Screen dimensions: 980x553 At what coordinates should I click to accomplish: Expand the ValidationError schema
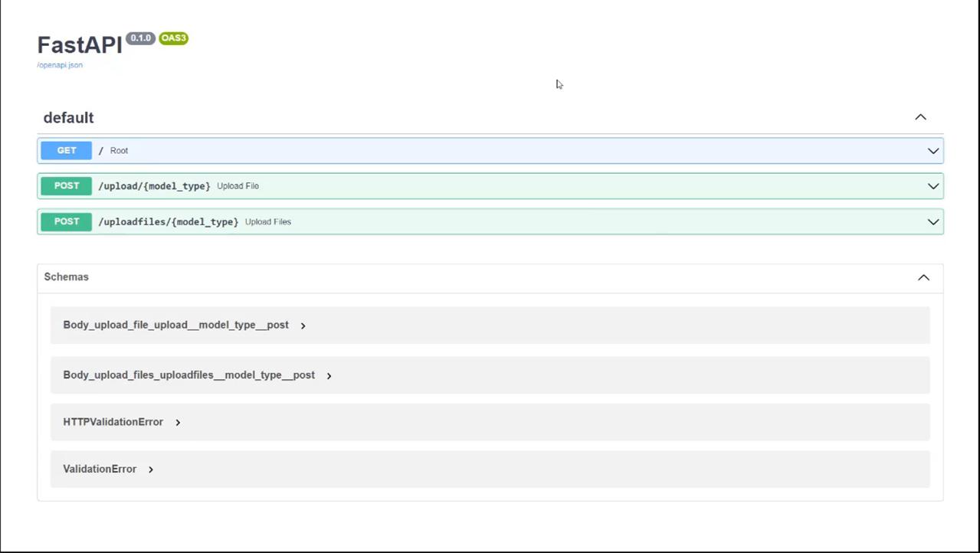100,469
